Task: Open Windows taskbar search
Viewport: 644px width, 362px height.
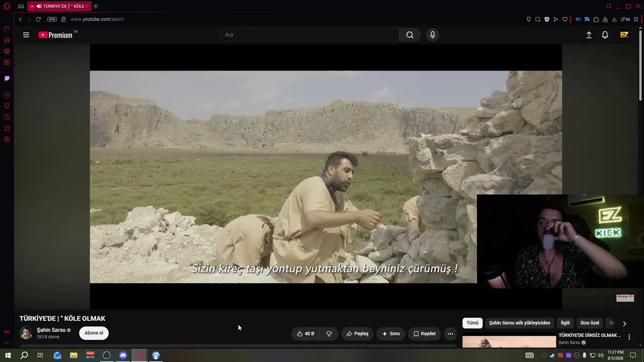Action: (x=24, y=355)
